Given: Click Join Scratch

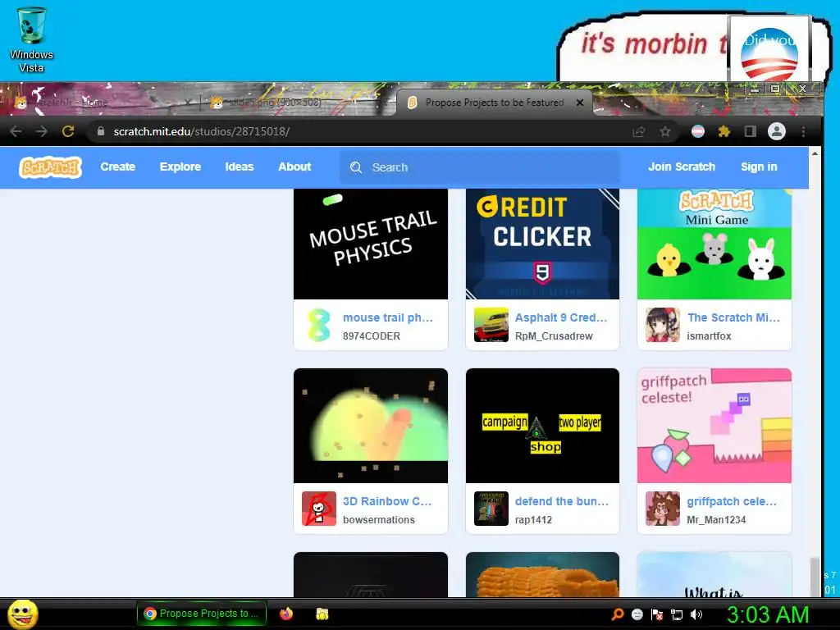Looking at the screenshot, I should pos(682,167).
